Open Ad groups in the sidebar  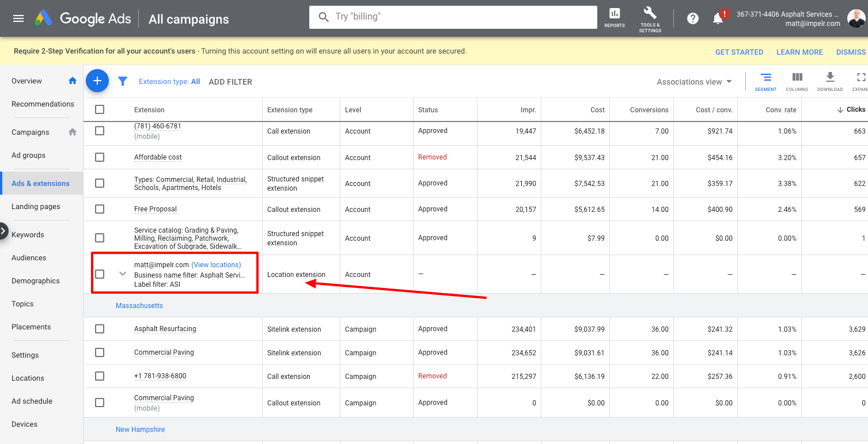tap(28, 155)
